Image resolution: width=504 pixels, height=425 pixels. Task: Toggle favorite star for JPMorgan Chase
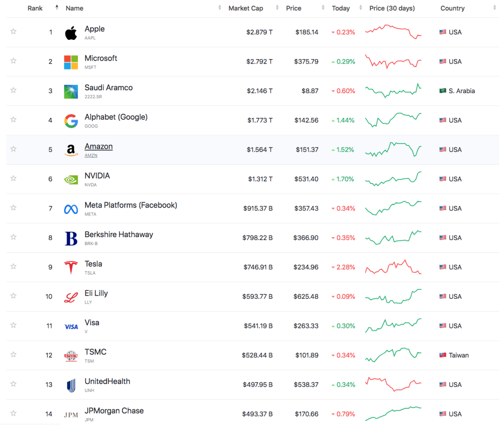(x=13, y=413)
